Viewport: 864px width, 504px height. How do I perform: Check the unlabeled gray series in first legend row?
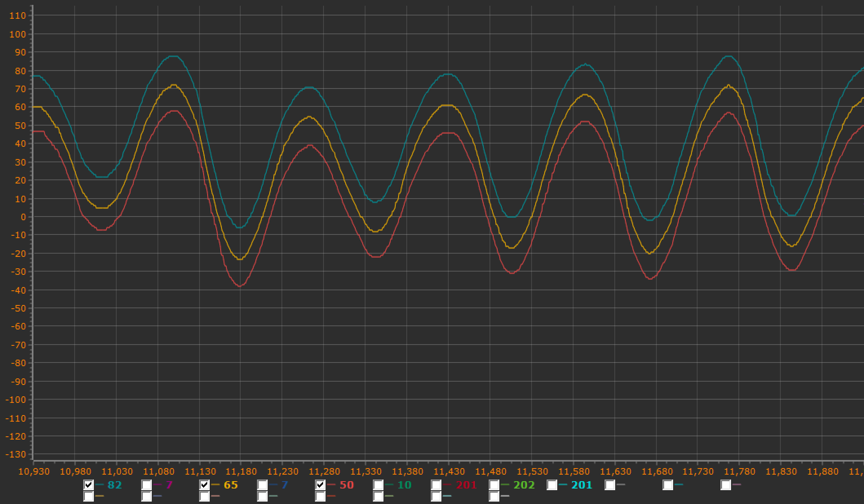(610, 485)
